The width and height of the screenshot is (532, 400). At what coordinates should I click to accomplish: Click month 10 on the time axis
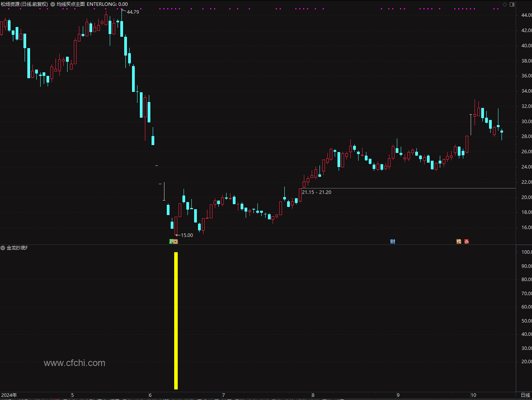[473, 395]
